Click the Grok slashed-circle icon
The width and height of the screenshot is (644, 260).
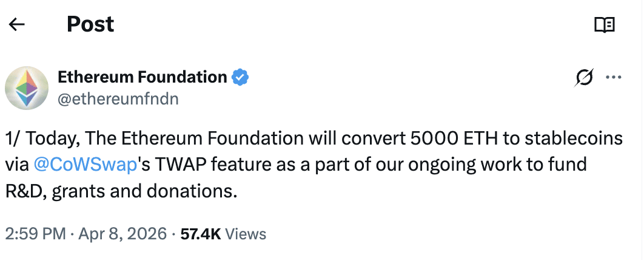583,77
